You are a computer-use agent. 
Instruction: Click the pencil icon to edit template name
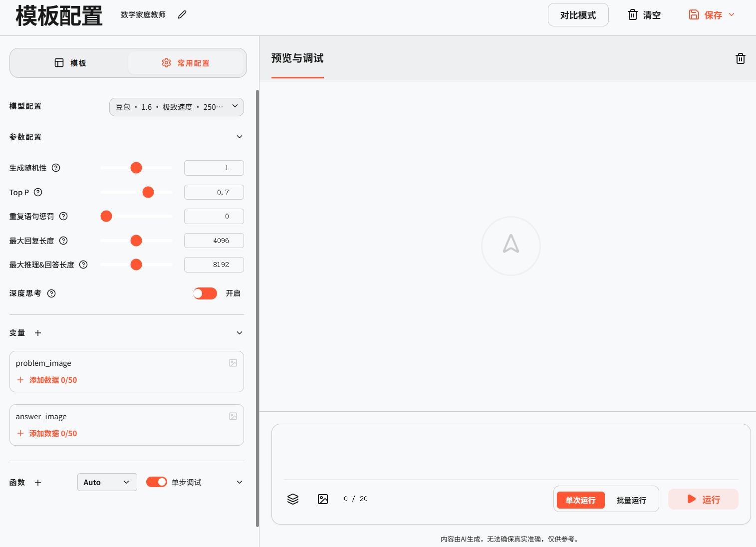tap(182, 14)
